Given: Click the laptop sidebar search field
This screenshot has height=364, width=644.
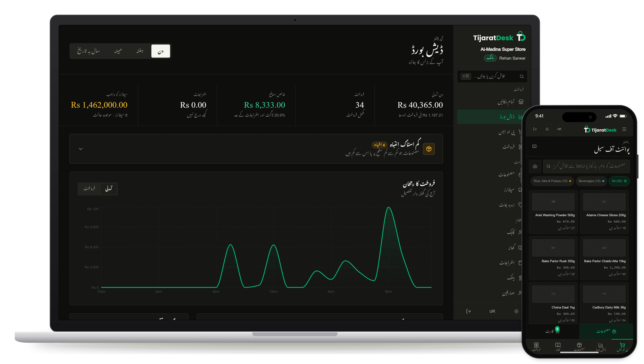Looking at the screenshot, I should [492, 76].
